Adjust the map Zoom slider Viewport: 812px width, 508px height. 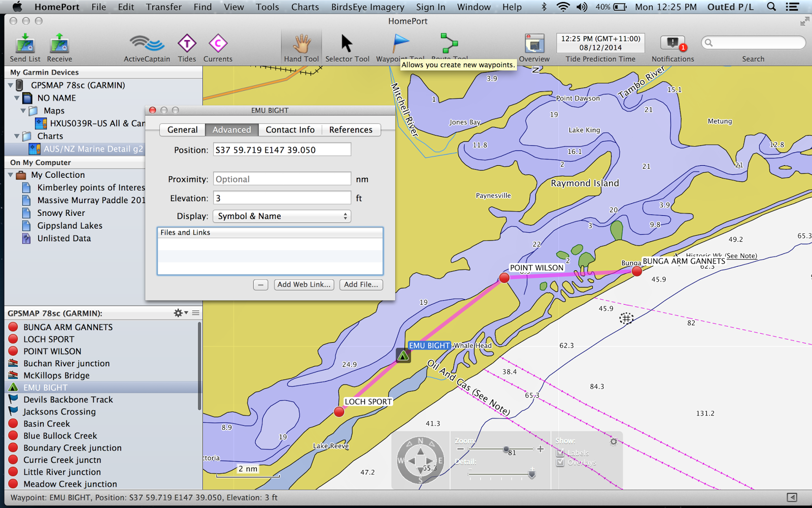click(x=507, y=449)
